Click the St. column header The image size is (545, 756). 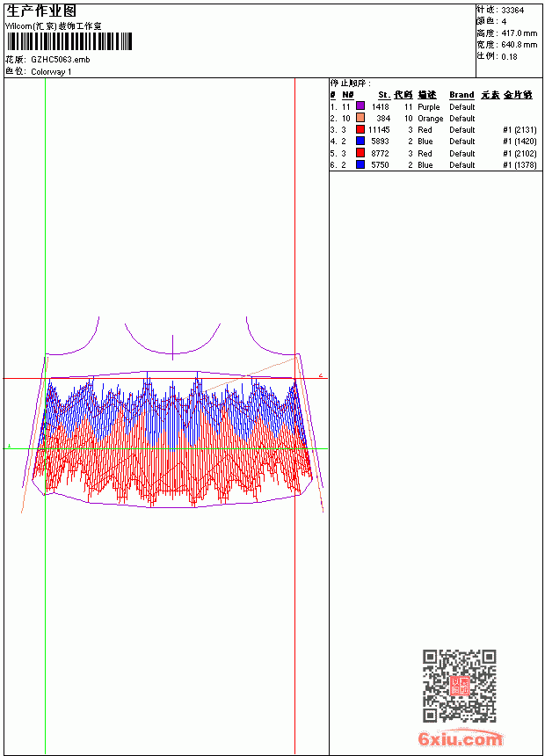384,95
